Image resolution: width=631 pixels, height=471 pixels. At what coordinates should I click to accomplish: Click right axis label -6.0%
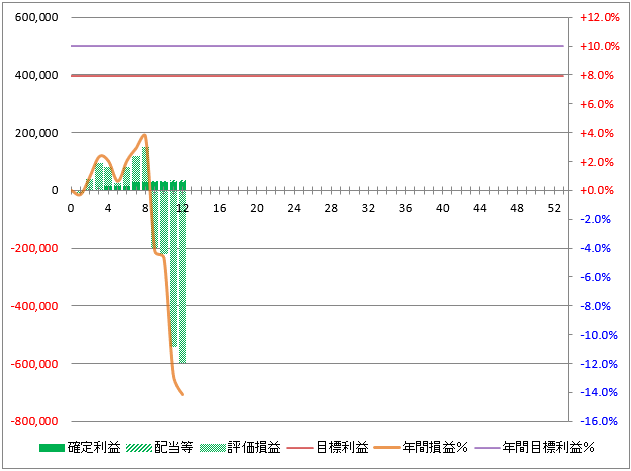596,277
